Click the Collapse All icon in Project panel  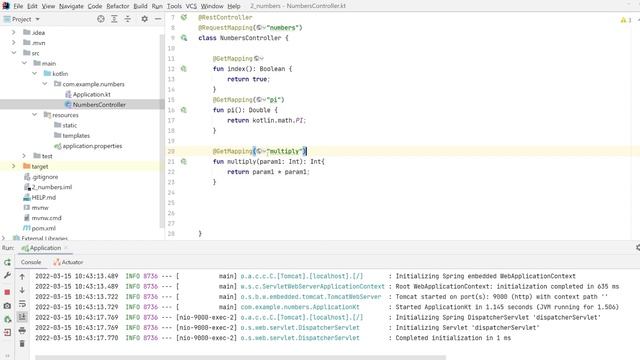point(128,19)
